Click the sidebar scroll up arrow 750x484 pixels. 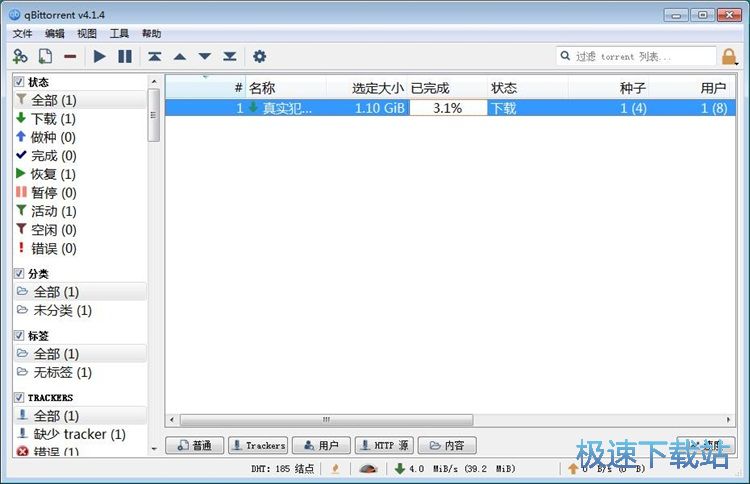pos(154,81)
